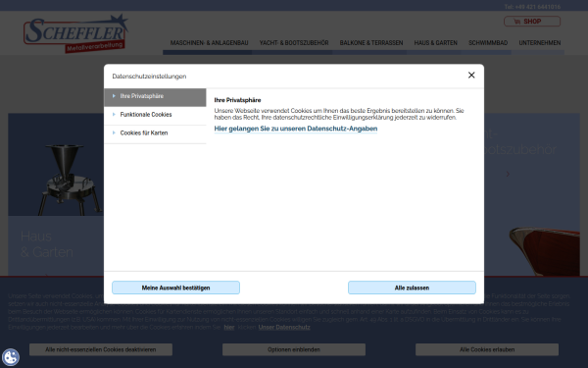Click the Datenschutzeinstellungen dialog title
The width and height of the screenshot is (588, 368).
click(149, 77)
